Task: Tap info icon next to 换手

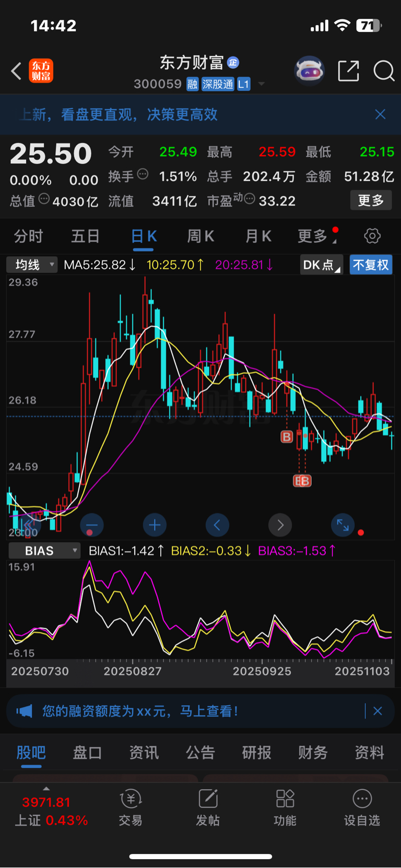Action: pos(143,174)
